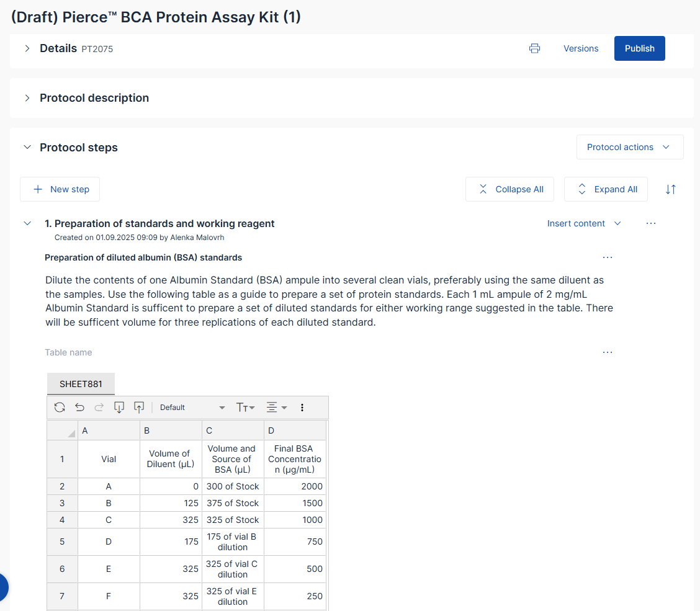
Task: Click the refresh icon in spreadsheet toolbar
Action: point(60,408)
